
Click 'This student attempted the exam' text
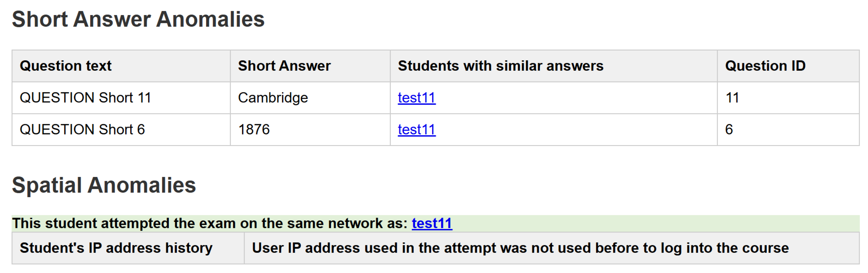[210, 224]
